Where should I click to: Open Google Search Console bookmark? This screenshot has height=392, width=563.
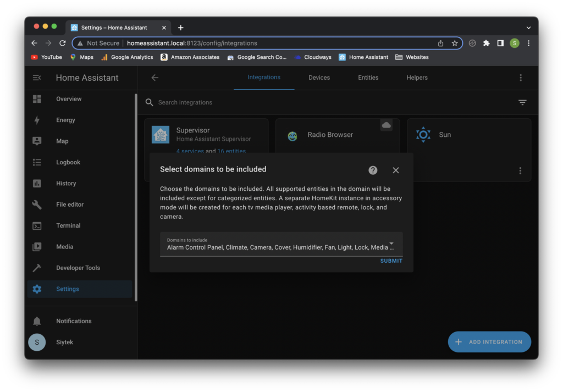point(257,57)
